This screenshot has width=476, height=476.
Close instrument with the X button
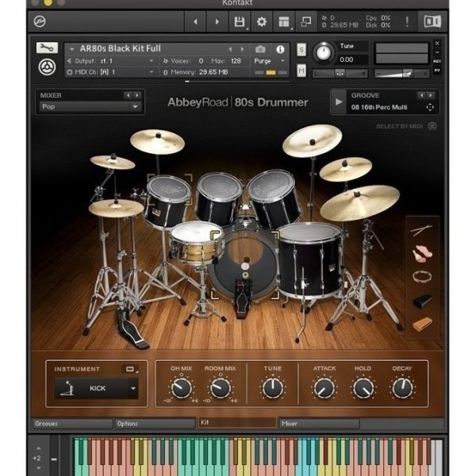coord(437,44)
